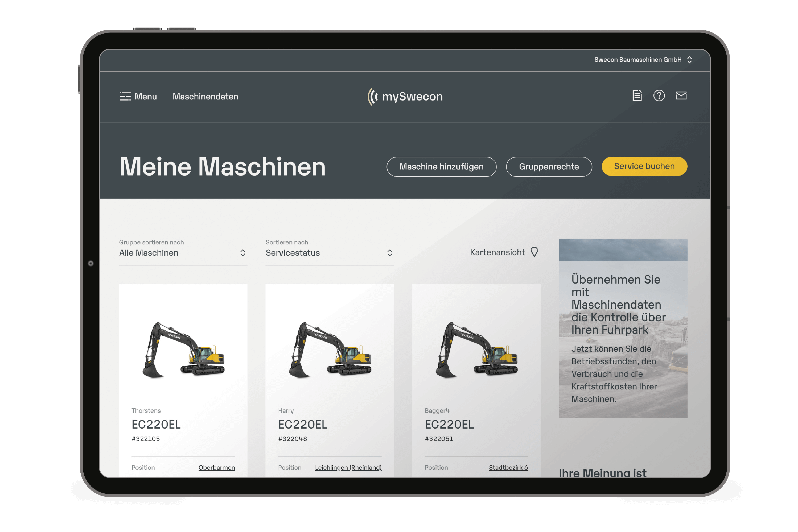Open the Alle Maschinen group dropdown
798x532 pixels.
coord(183,253)
